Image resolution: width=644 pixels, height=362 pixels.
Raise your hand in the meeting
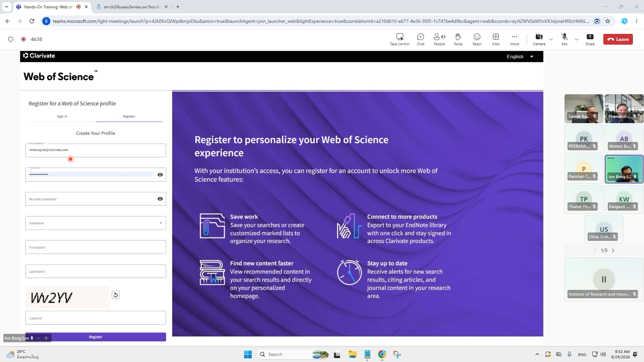pyautogui.click(x=458, y=39)
